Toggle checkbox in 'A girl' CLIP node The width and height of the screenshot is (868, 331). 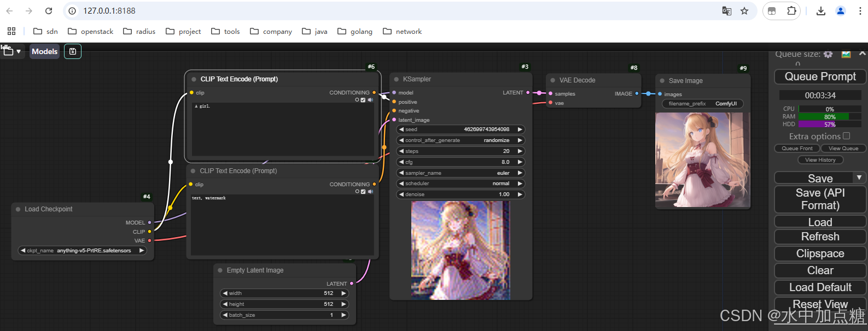(x=363, y=100)
